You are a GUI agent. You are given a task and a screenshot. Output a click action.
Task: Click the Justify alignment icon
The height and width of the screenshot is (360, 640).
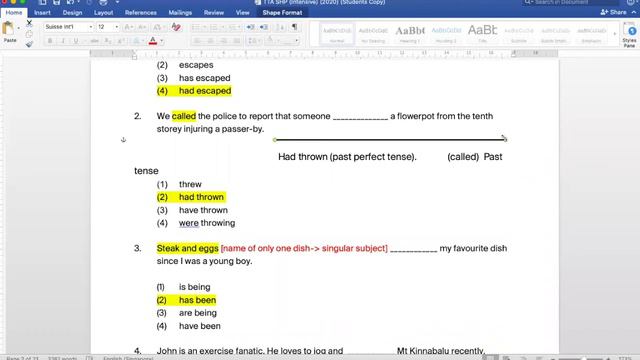tap(236, 41)
